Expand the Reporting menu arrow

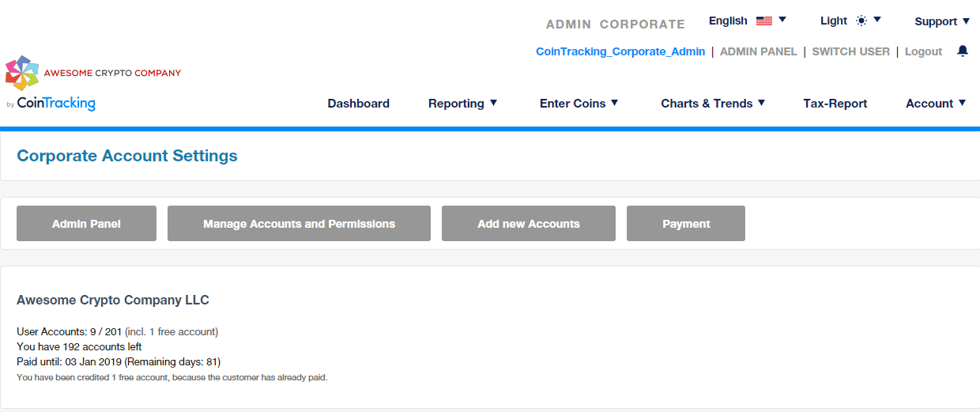coord(493,103)
